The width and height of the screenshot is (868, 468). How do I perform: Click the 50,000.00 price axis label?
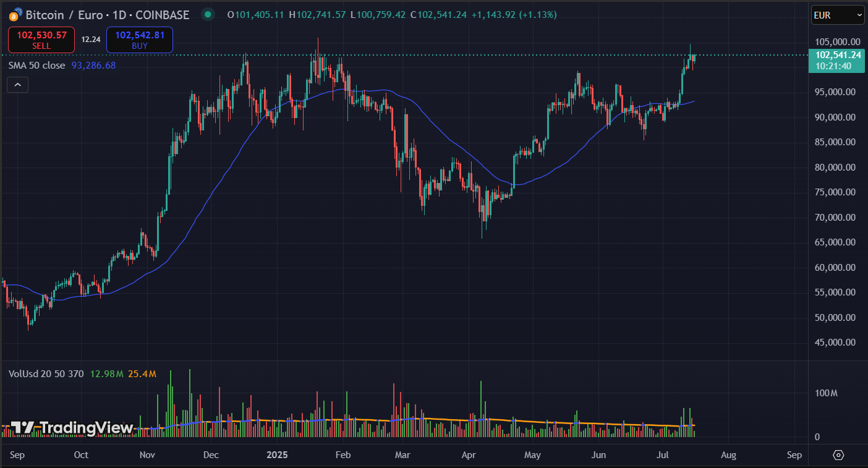(835, 318)
